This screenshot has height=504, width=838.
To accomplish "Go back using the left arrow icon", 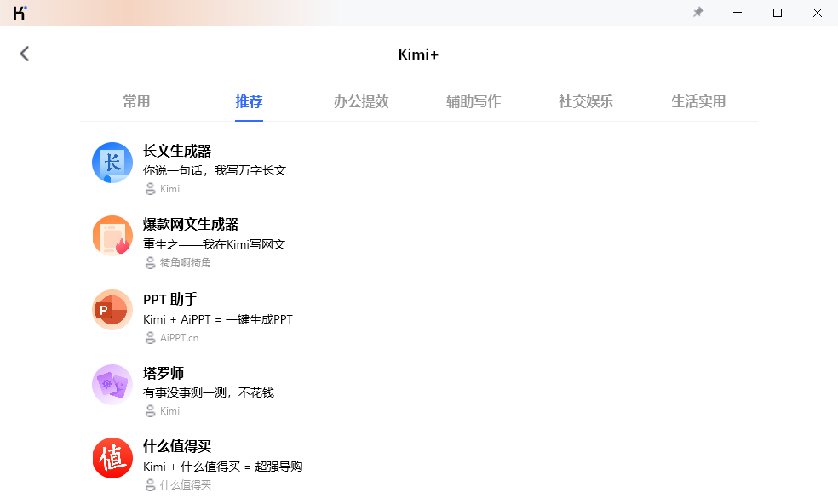I will pyautogui.click(x=24, y=54).
